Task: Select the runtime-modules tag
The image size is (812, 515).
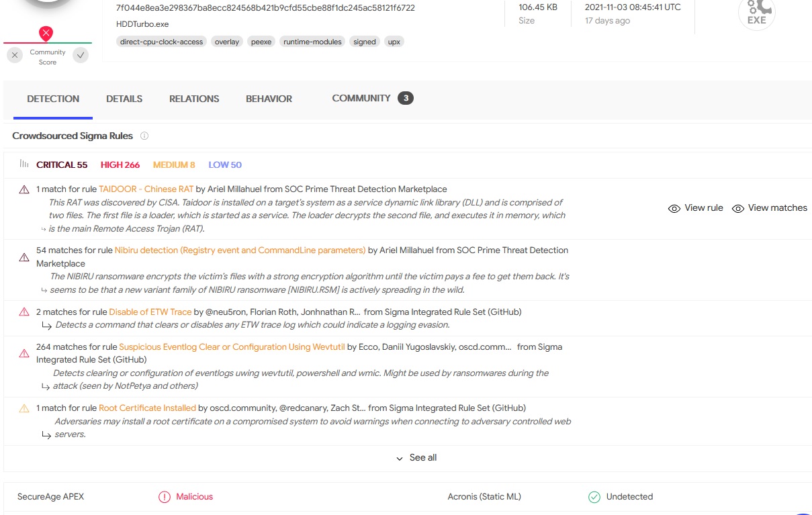Action: coord(312,42)
